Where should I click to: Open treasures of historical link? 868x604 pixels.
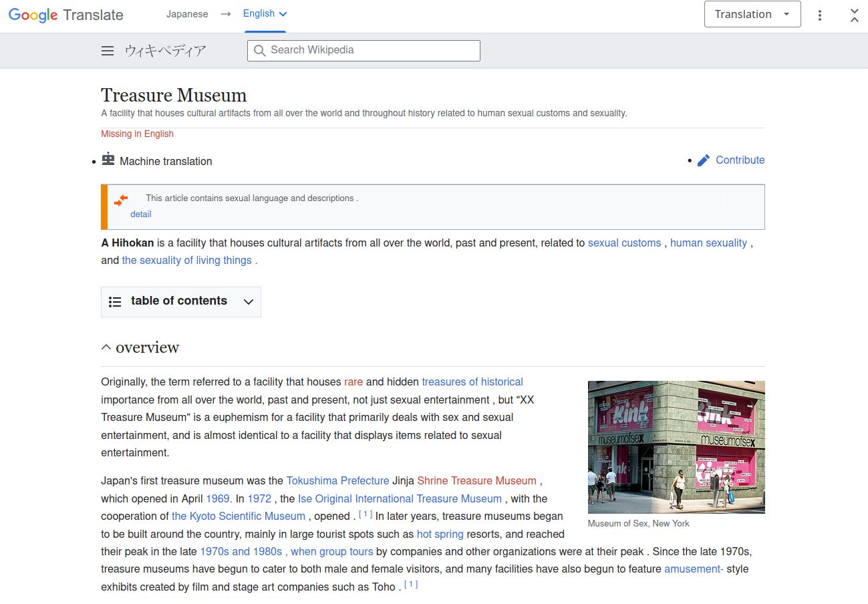(472, 382)
